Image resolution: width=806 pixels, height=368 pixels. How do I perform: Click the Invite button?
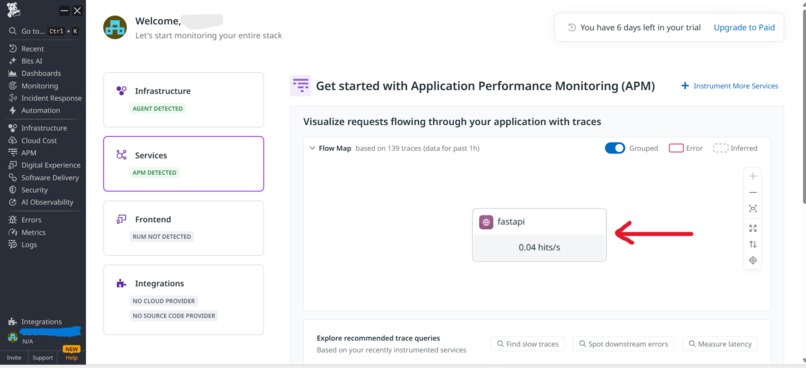tap(14, 357)
